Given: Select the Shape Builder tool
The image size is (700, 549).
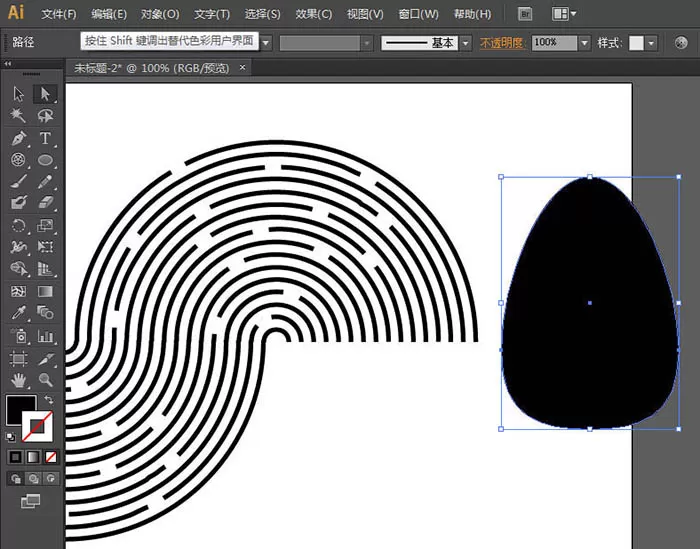Looking at the screenshot, I should coord(18,269).
